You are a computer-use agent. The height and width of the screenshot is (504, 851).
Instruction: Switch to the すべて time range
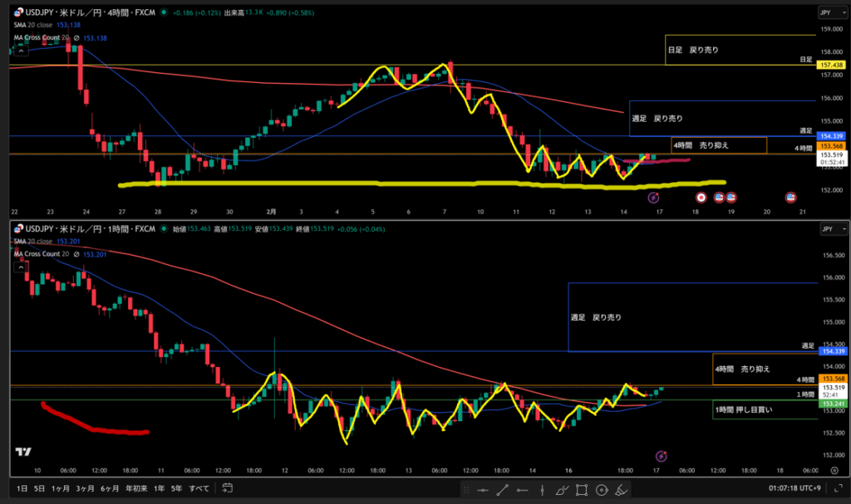[x=199, y=487]
